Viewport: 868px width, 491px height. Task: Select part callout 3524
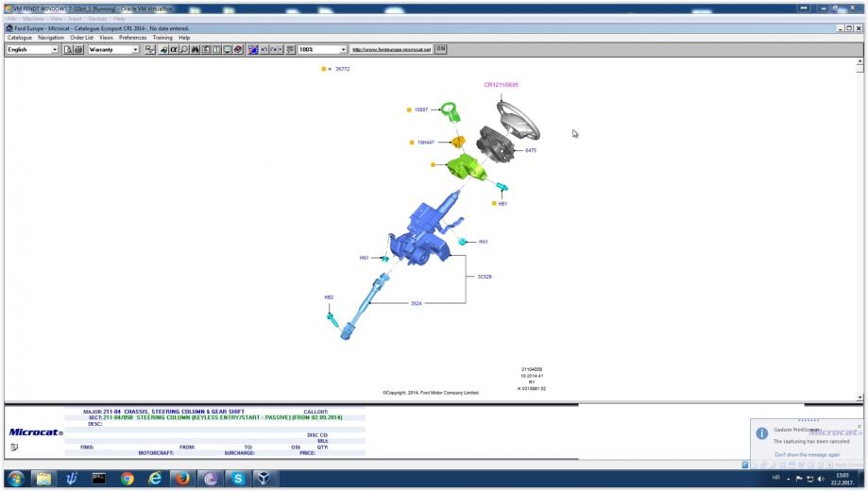click(x=417, y=303)
